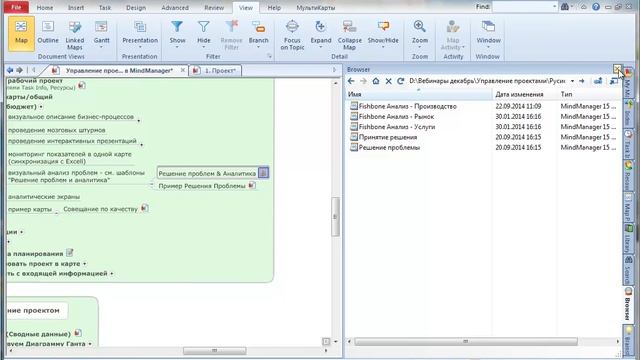Open the Browser address dropdown arrow

[572, 81]
